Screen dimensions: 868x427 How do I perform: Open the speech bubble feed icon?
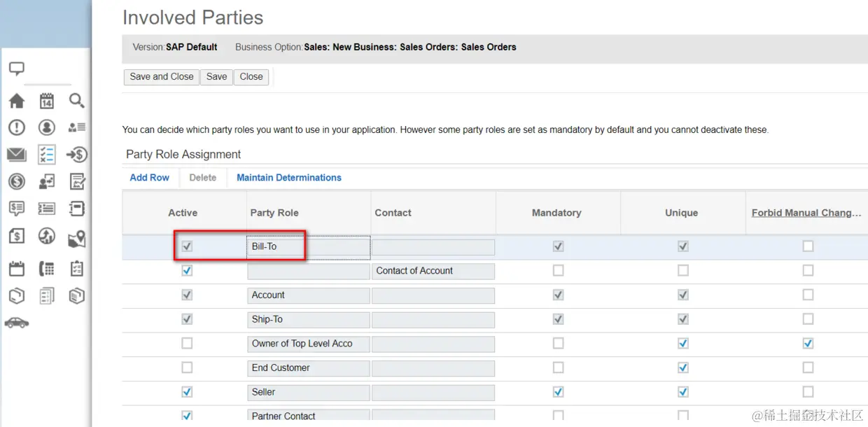click(x=17, y=69)
